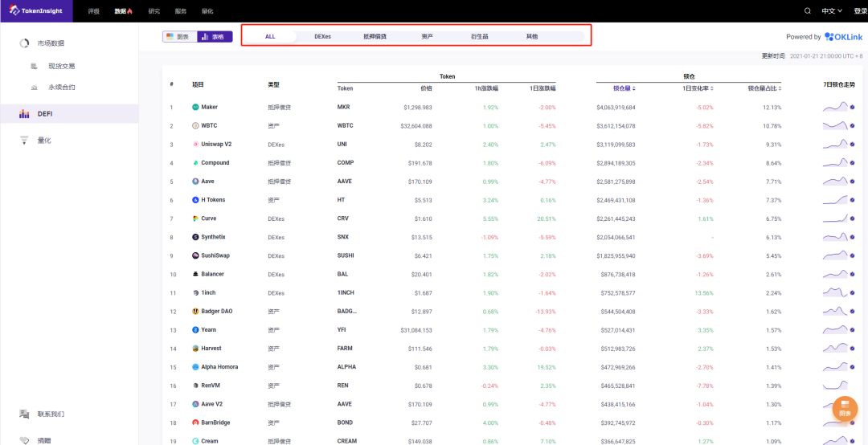Click the $32,604.088 price cell

416,126
